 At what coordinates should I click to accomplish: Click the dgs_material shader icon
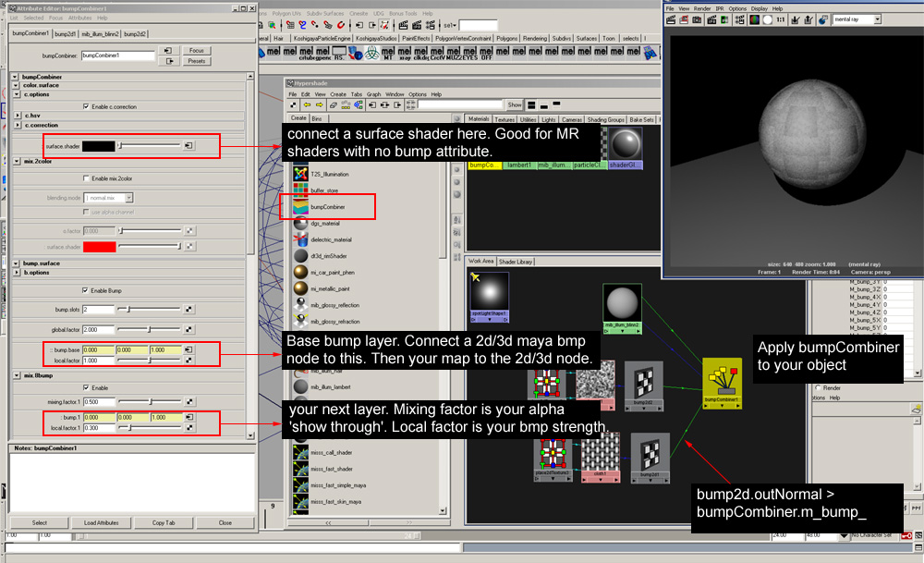[300, 224]
